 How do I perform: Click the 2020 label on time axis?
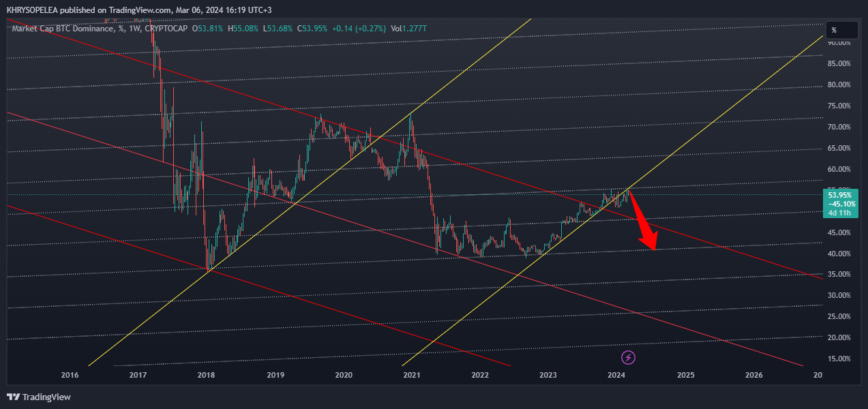click(344, 375)
